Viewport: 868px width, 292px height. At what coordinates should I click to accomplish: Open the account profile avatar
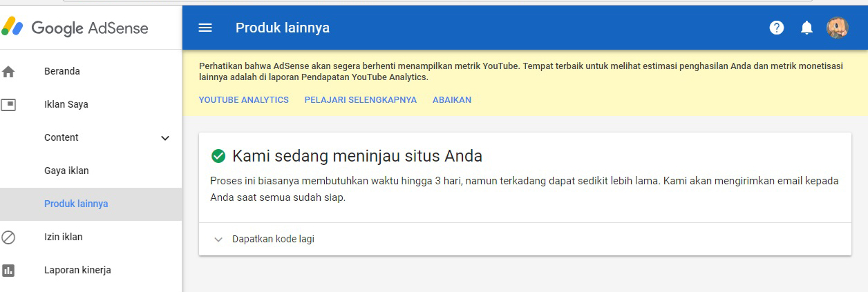[x=838, y=28]
